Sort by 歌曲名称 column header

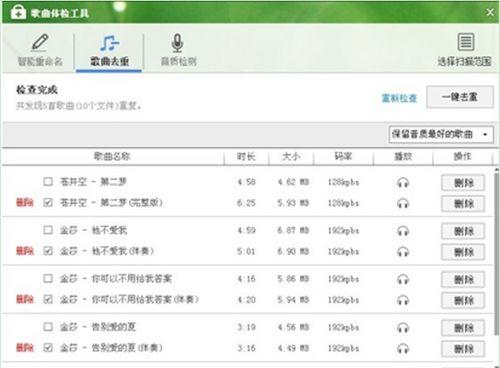(x=112, y=156)
